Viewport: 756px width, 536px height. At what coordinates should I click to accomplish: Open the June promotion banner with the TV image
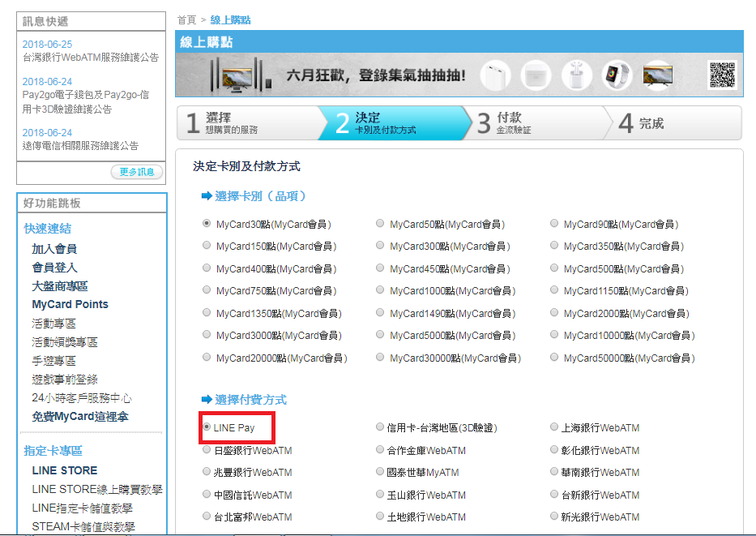click(x=459, y=75)
